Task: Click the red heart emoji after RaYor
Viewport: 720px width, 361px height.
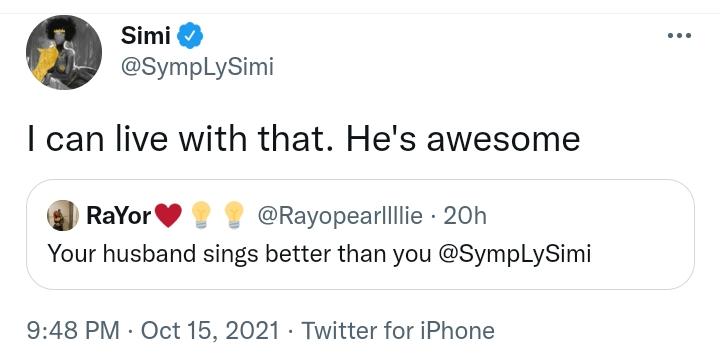Action: [x=169, y=215]
